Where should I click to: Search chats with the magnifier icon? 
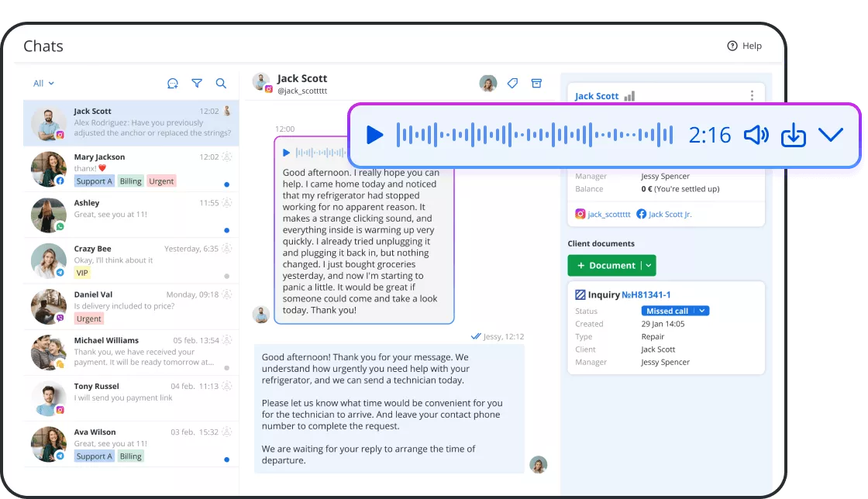point(221,83)
